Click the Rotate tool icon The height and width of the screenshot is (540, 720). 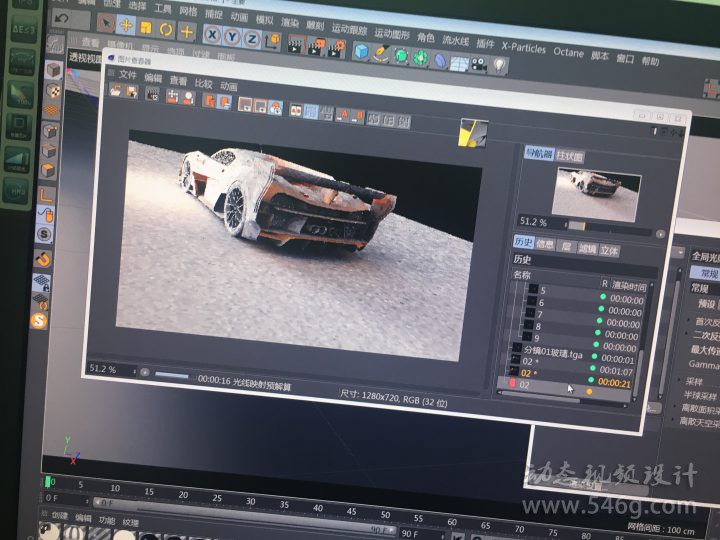coord(164,27)
